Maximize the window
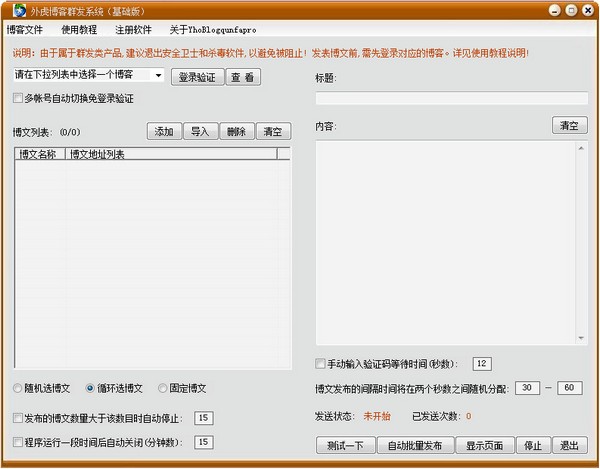 (571, 11)
